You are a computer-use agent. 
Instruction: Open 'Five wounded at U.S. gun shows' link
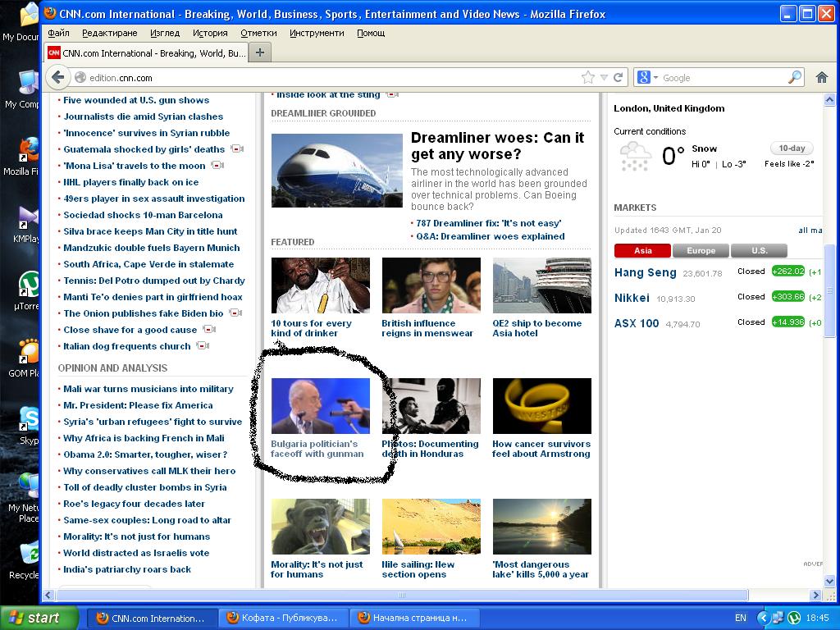point(136,100)
